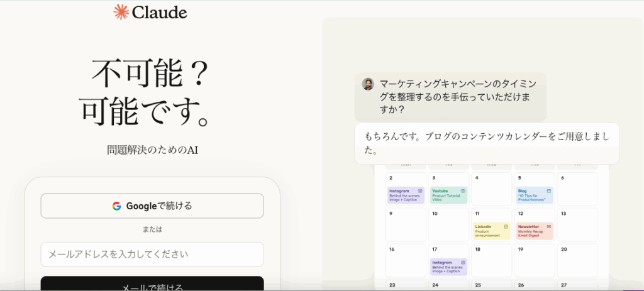Image resolution: width=644 pixels, height=291 pixels.
Task: Click the 問題解決のためのAI subtitle
Action: click(x=152, y=150)
